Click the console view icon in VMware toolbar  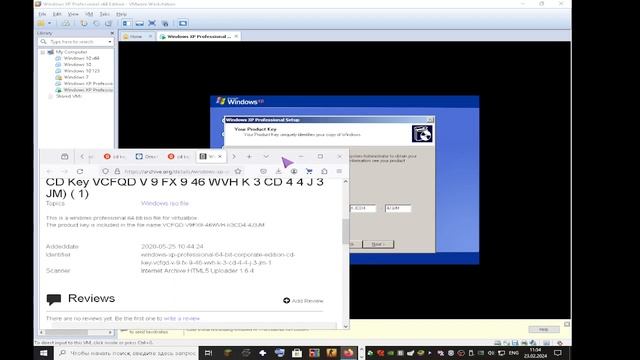[183, 23]
